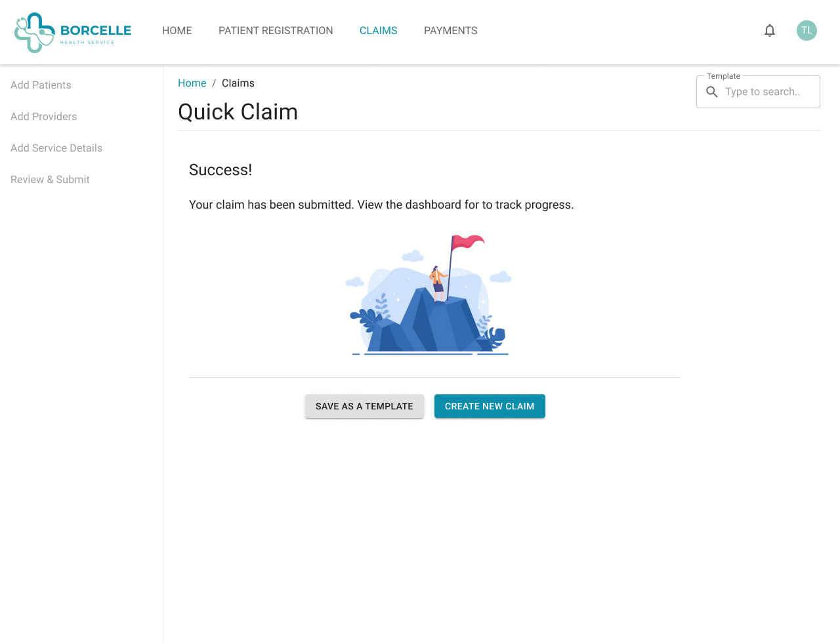Open the TL user avatar menu
Screen dimensions: 840x643
point(807,31)
